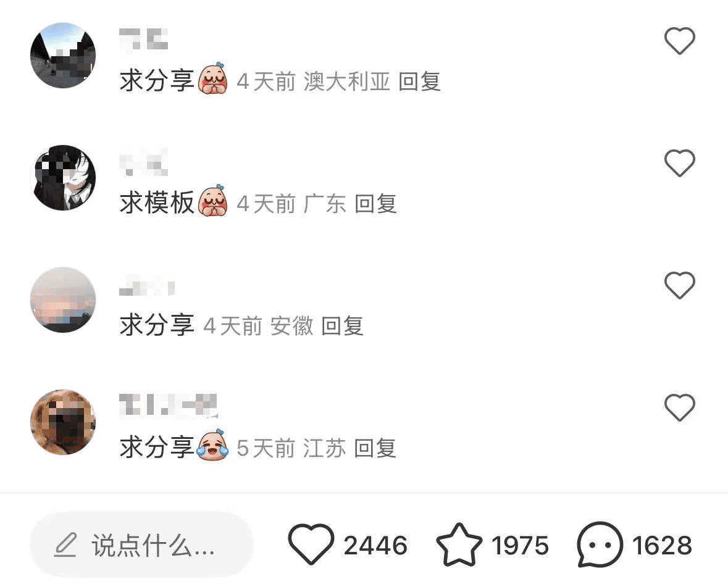Tap the favorite star icon showing 1975
Screen dimensions: 728x584
click(459, 544)
